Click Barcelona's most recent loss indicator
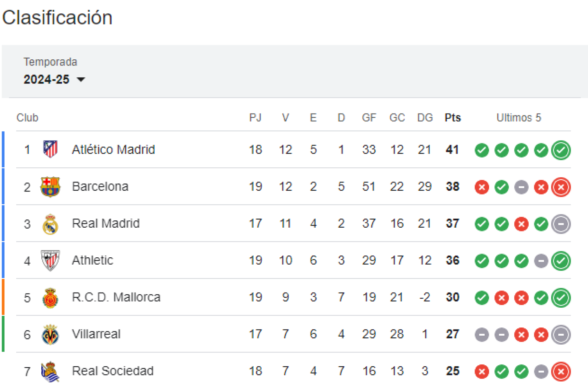This screenshot has height=386, width=588. (561, 187)
